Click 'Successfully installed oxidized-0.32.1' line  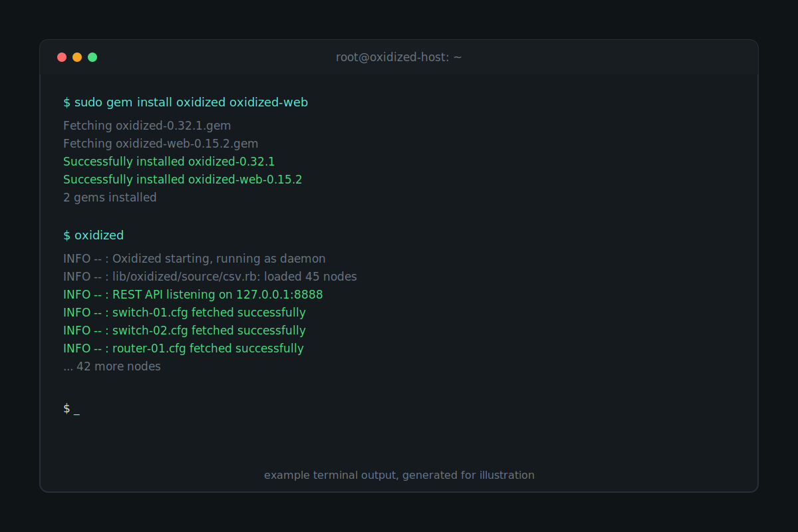pos(169,161)
